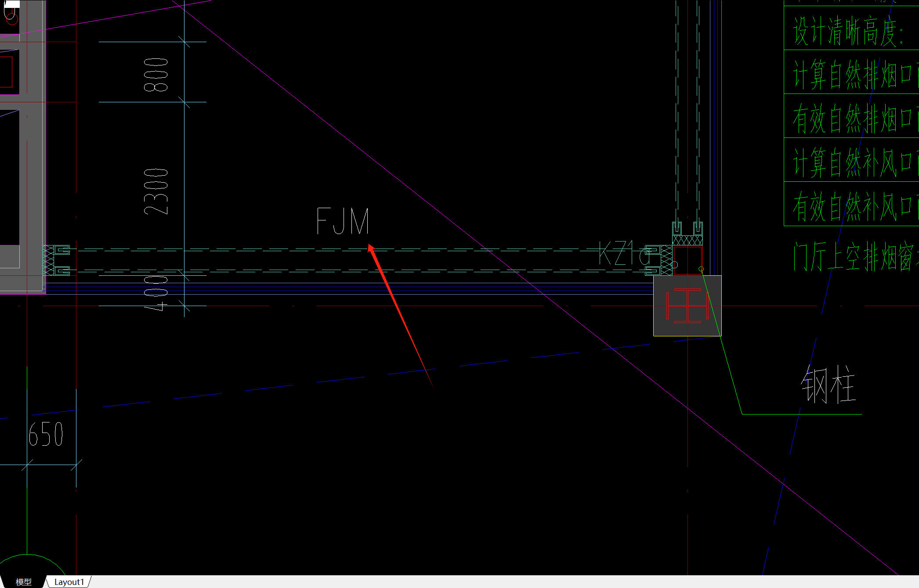Screen dimensions: 919x588
Task: Select the 设计清晰高度 table row text
Action: click(x=848, y=32)
